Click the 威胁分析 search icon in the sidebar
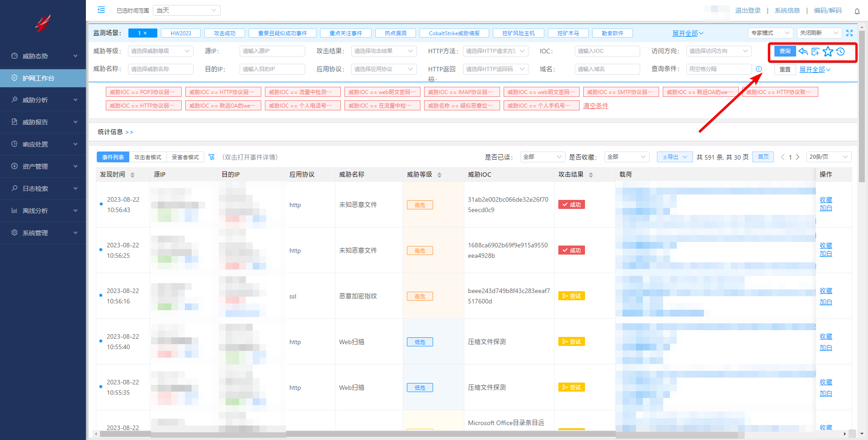Viewport: 868px width, 440px height. click(x=14, y=99)
